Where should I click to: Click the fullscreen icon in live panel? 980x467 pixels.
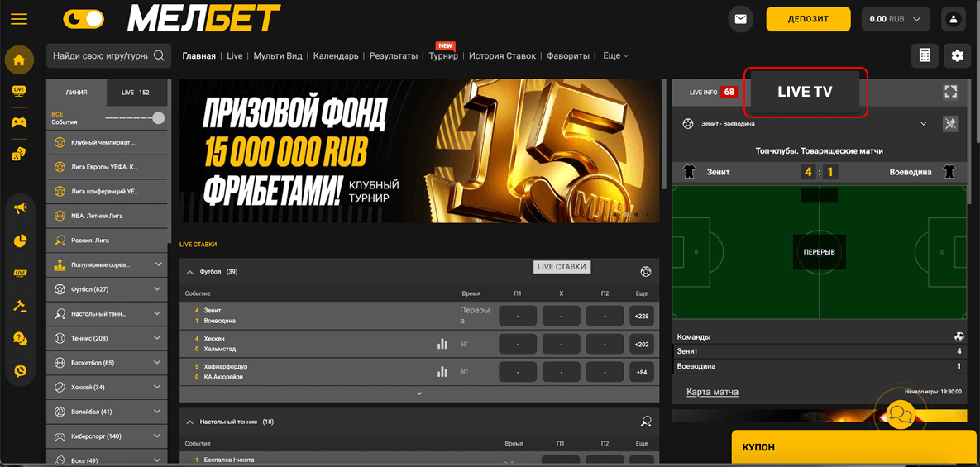click(x=950, y=92)
